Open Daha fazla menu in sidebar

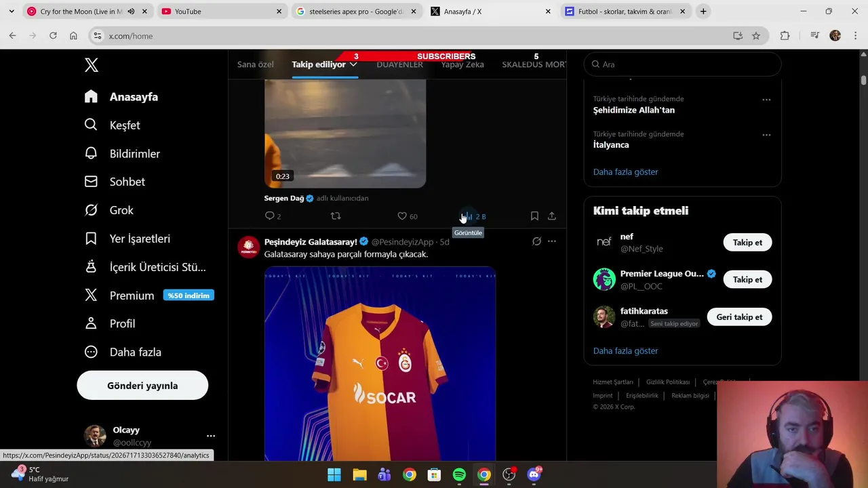tap(123, 352)
